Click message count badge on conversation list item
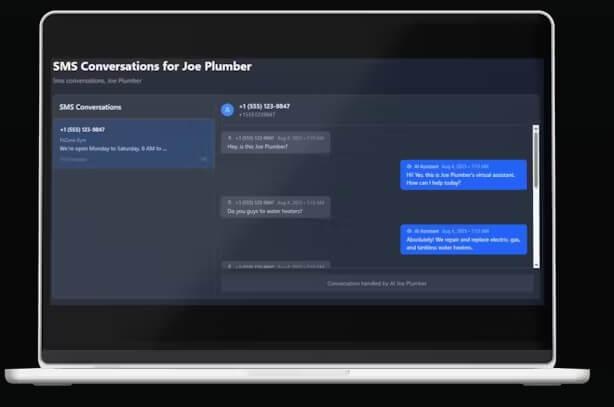The width and height of the screenshot is (614, 407). tap(204, 159)
